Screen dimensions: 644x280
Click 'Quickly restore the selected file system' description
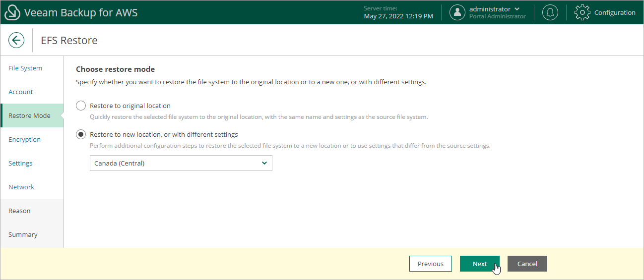click(258, 117)
